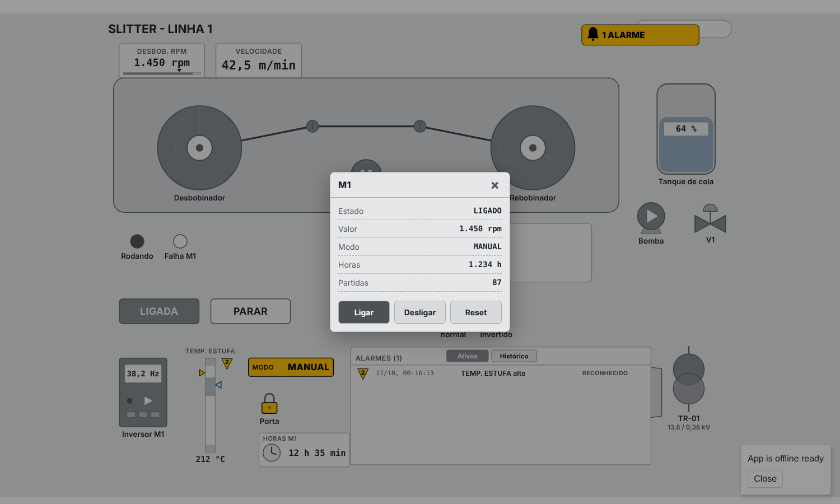Click the DESBOB. RPM gauge bar
Screen dimensions: 840x504
pos(162,73)
